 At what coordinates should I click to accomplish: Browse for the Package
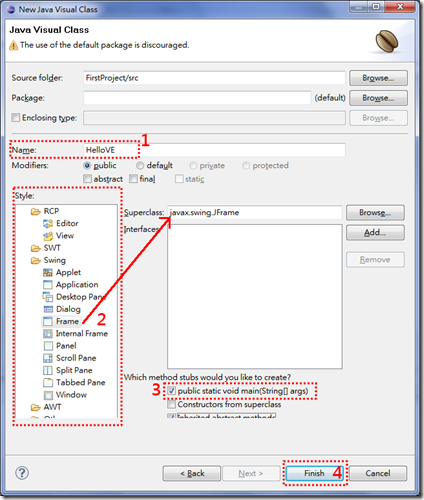[378, 98]
